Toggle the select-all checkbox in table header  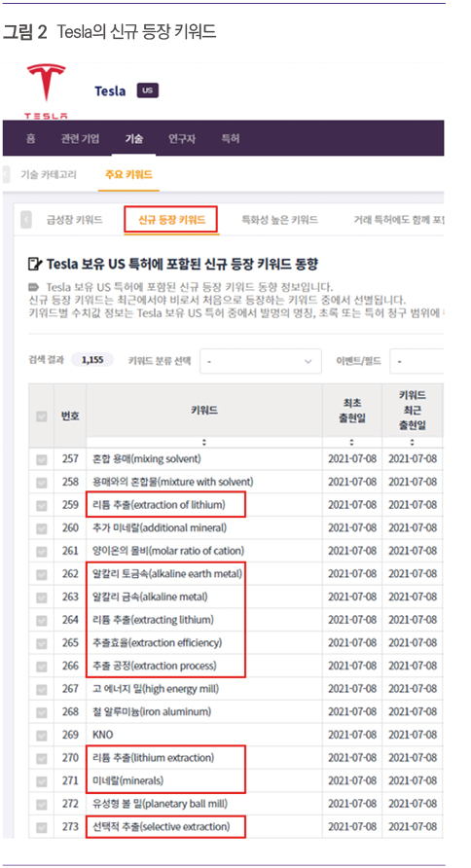coord(42,416)
